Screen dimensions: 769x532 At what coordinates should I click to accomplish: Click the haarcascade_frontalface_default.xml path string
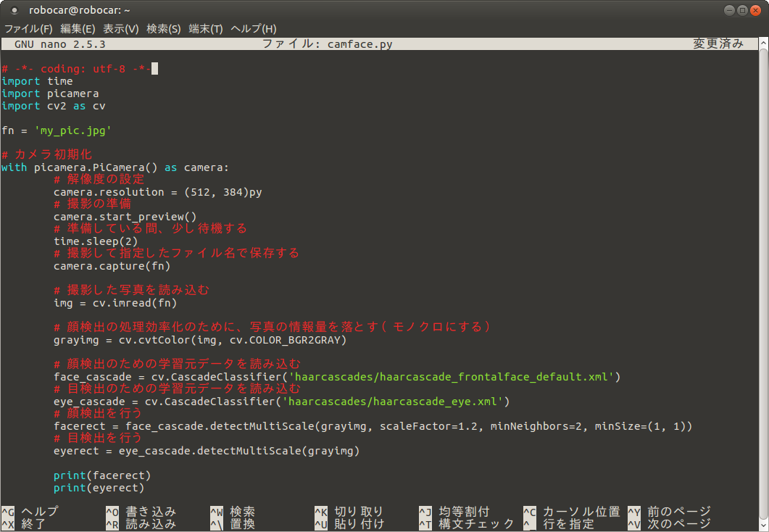(452, 377)
